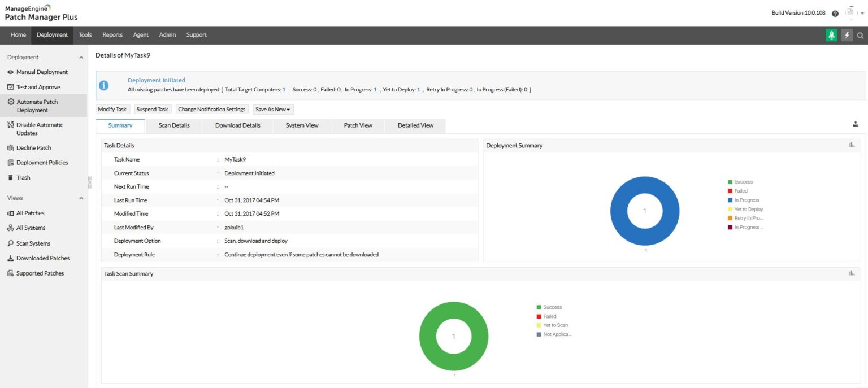Click the Modify Task button
This screenshot has width=868, height=388.
pos(112,109)
